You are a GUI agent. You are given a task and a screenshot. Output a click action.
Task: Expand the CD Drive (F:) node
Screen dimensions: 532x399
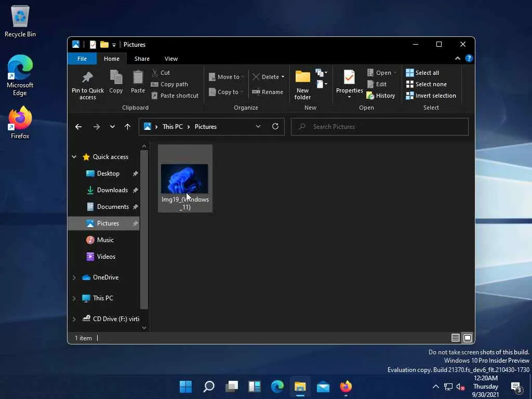coord(74,319)
